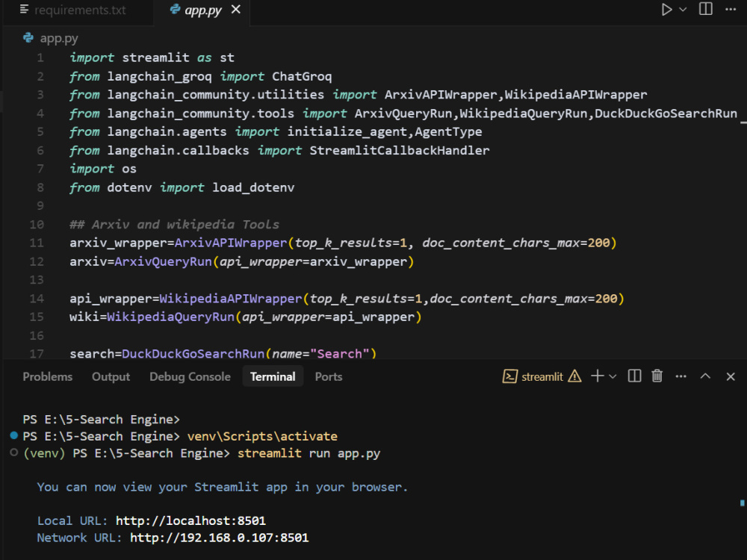Click 'streamlit run app.py' command text
The image size is (747, 560).
309,453
